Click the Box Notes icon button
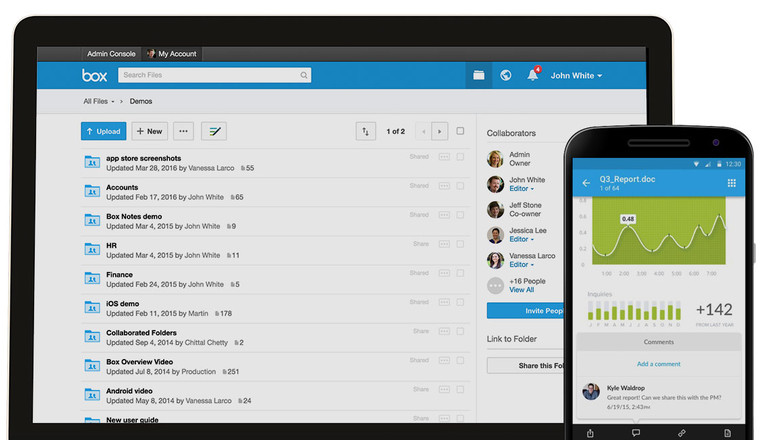Viewport: 768px width, 440px height. pyautogui.click(x=214, y=131)
